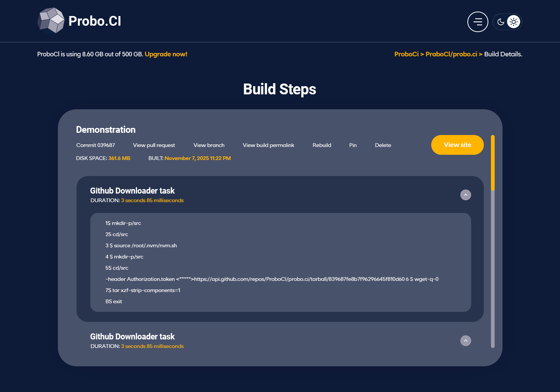Screen dimensions: 560x392
Task: Click log line "BS exit"
Action: point(114,301)
